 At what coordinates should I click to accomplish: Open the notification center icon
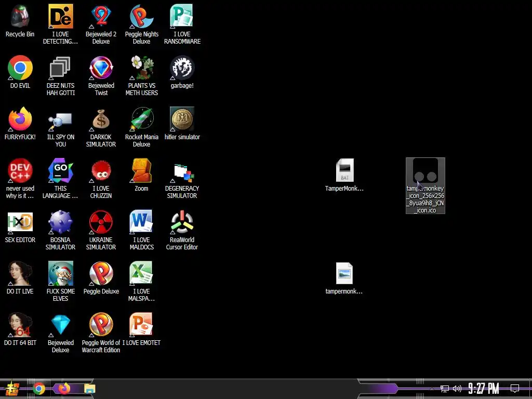pos(515,389)
